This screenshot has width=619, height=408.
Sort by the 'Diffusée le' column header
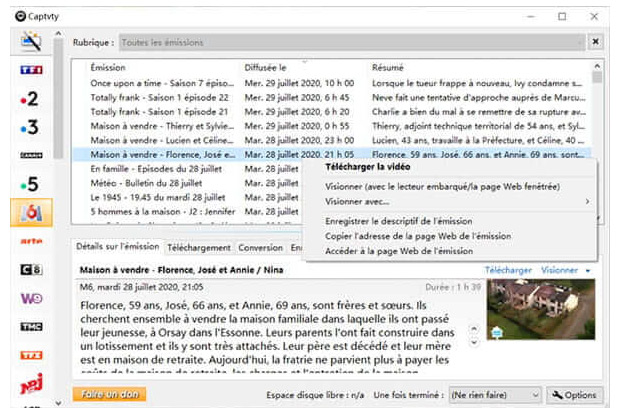click(x=265, y=67)
